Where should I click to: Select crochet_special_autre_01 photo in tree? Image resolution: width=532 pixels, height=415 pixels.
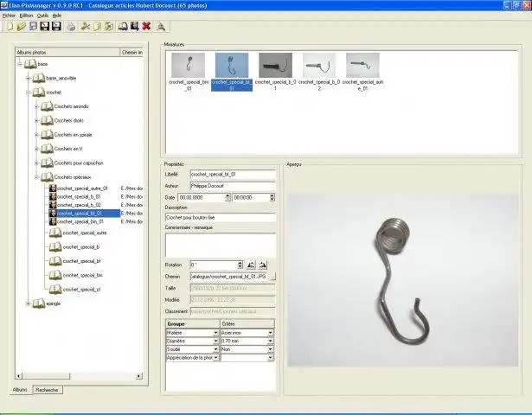coord(82,188)
